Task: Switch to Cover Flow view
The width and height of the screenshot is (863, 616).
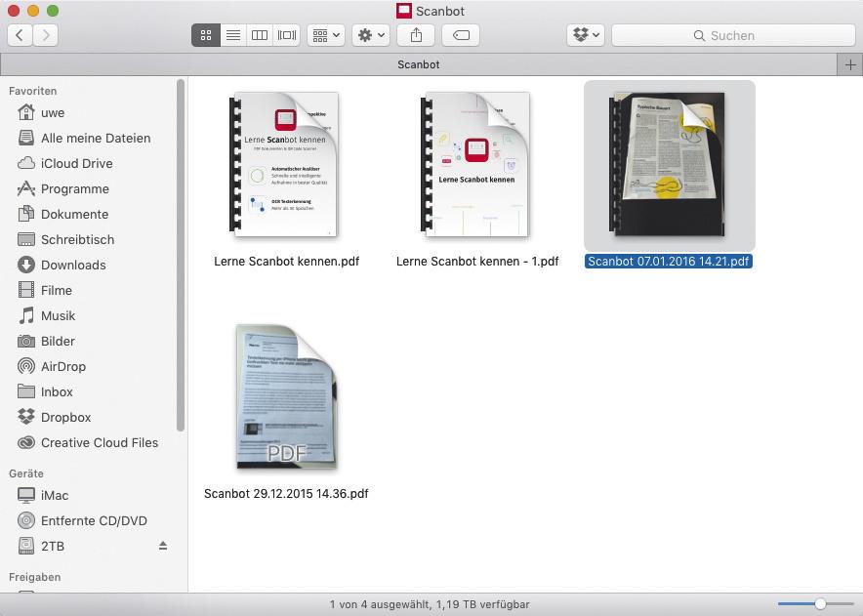Action: (287, 35)
